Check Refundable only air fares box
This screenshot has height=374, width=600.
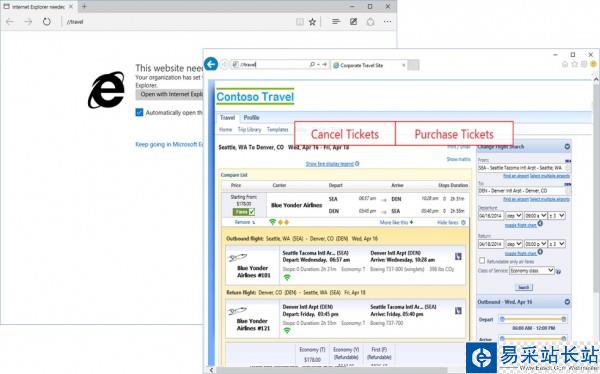click(x=482, y=261)
